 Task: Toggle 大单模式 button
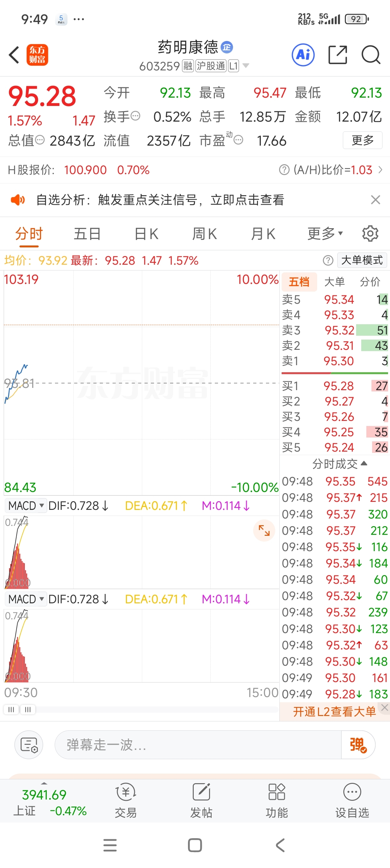362,260
